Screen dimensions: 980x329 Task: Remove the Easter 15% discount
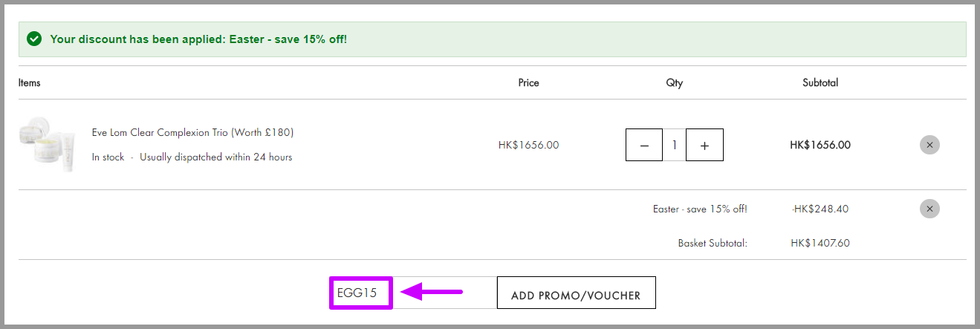[x=929, y=209]
